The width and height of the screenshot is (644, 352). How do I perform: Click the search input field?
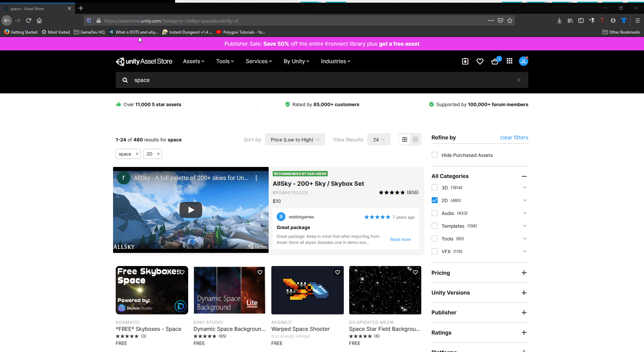click(322, 80)
